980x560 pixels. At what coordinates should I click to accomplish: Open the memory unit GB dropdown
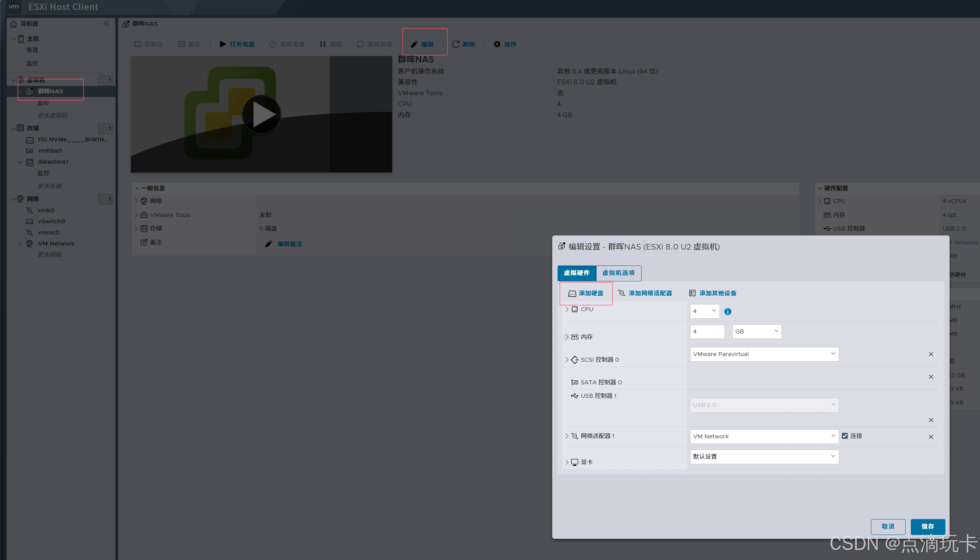tap(756, 331)
